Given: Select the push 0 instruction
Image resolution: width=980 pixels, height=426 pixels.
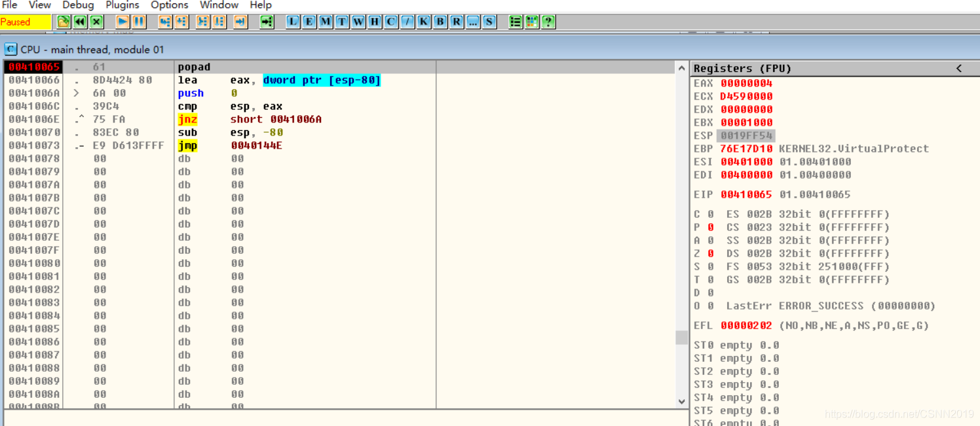Looking at the screenshot, I should [x=340, y=93].
